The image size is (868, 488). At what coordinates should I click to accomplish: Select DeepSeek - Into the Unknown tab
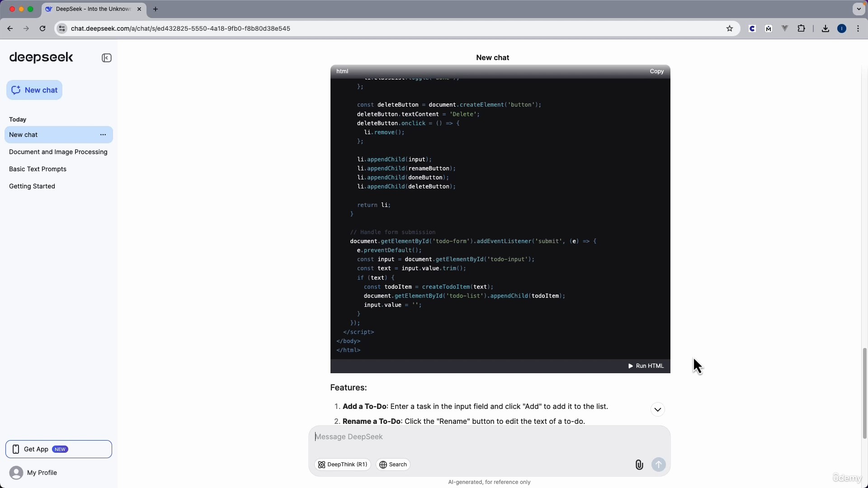pos(94,9)
